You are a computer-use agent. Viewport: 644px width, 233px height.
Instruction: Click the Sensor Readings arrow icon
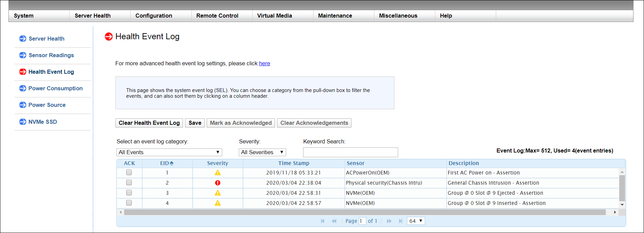pos(23,55)
